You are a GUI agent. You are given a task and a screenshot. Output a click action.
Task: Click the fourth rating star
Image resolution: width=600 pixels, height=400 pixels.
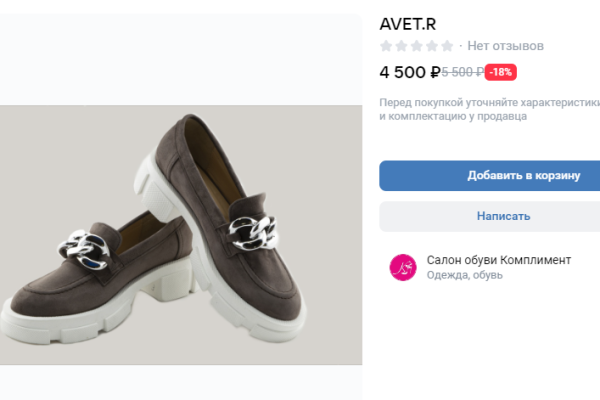coord(431,46)
